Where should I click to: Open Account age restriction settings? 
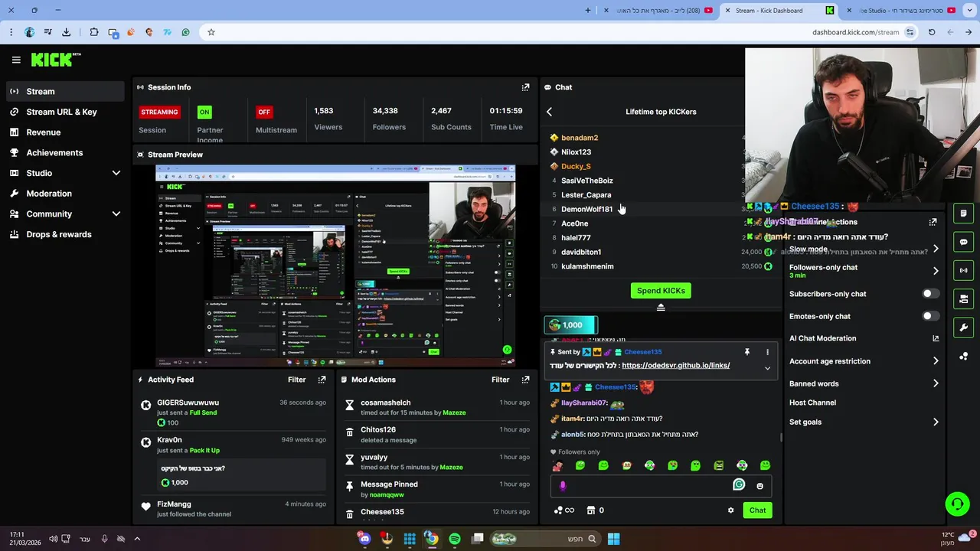point(864,361)
